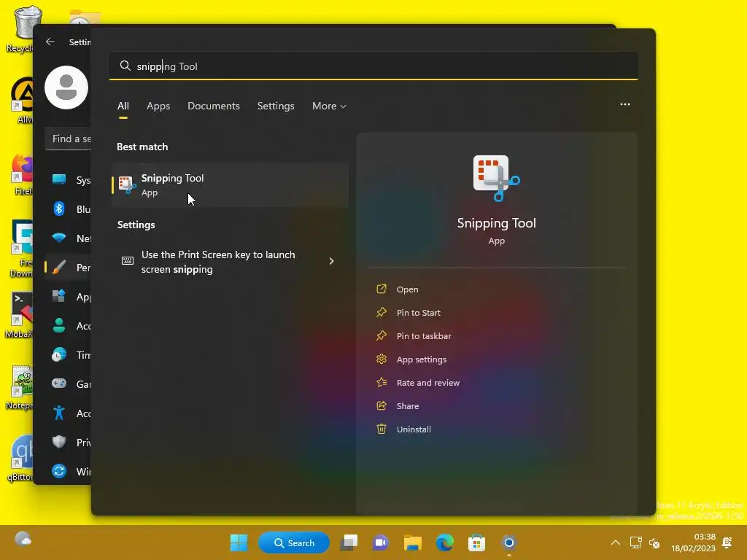Viewport: 747px width, 560px height.
Task: Select Network in the Settings sidebar
Action: (x=68, y=238)
